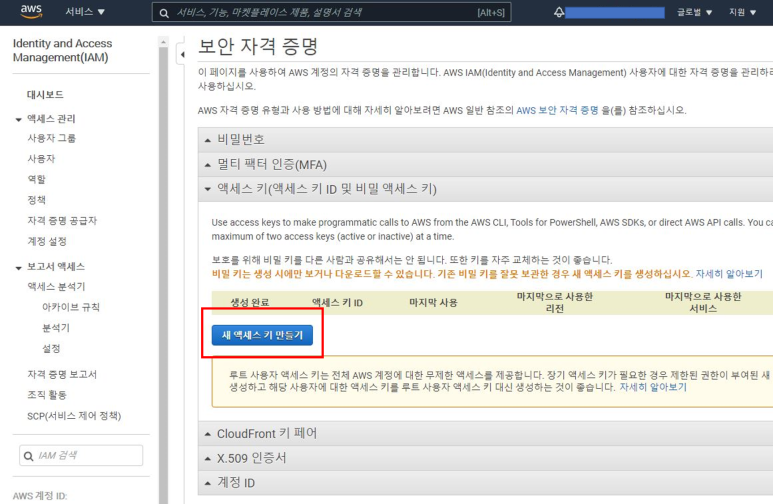Collapse the 액세스 키 section
The height and width of the screenshot is (504, 773).
(x=486, y=189)
